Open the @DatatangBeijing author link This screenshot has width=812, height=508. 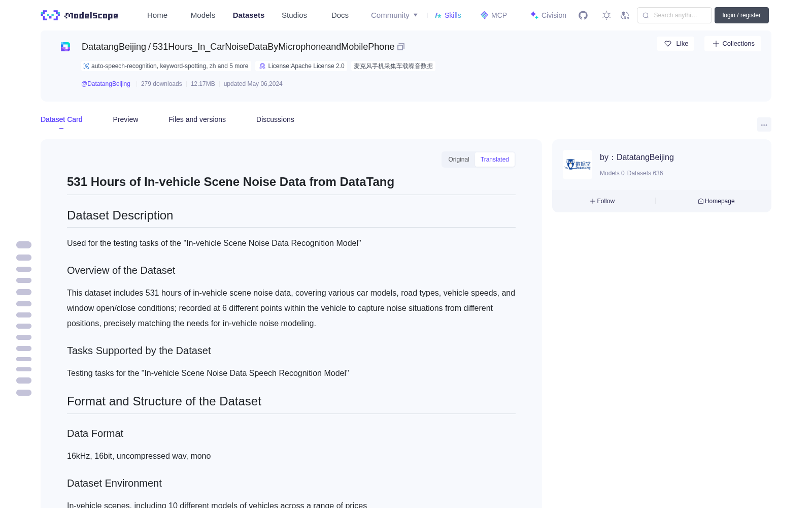click(x=106, y=84)
